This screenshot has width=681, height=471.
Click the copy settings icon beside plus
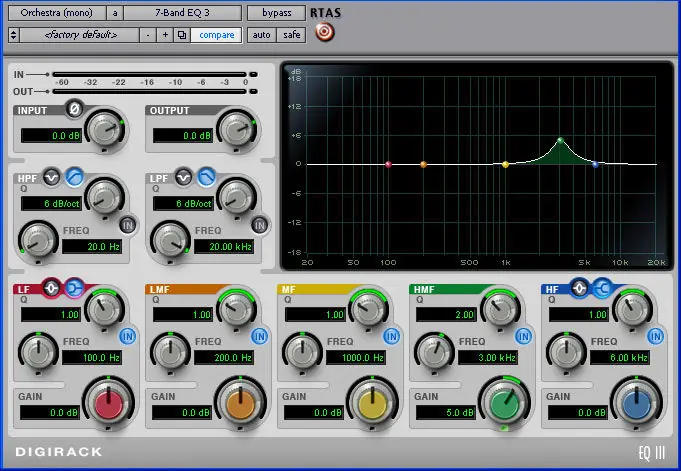(x=182, y=35)
